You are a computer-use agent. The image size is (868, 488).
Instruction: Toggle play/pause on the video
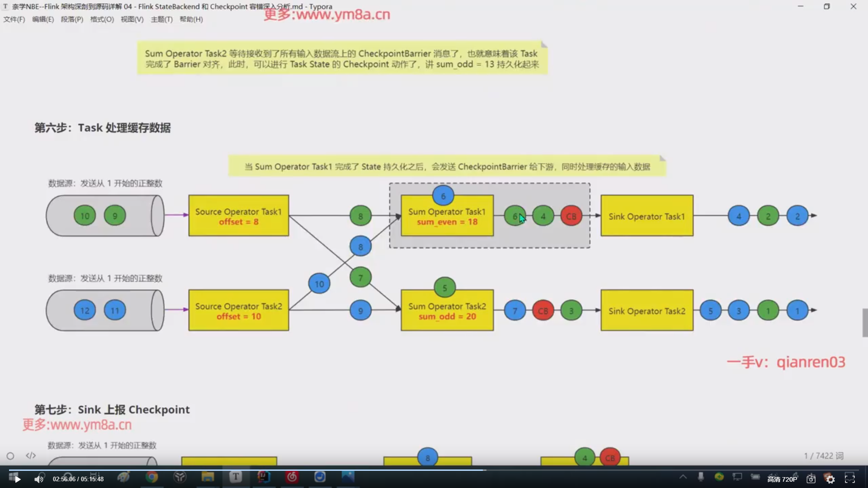[x=16, y=479]
